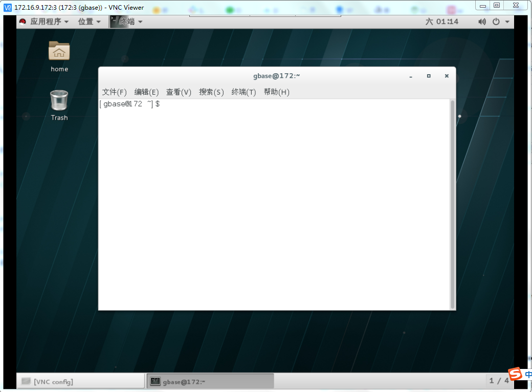
Task: Maximize the gbase terminal window
Action: (x=429, y=76)
